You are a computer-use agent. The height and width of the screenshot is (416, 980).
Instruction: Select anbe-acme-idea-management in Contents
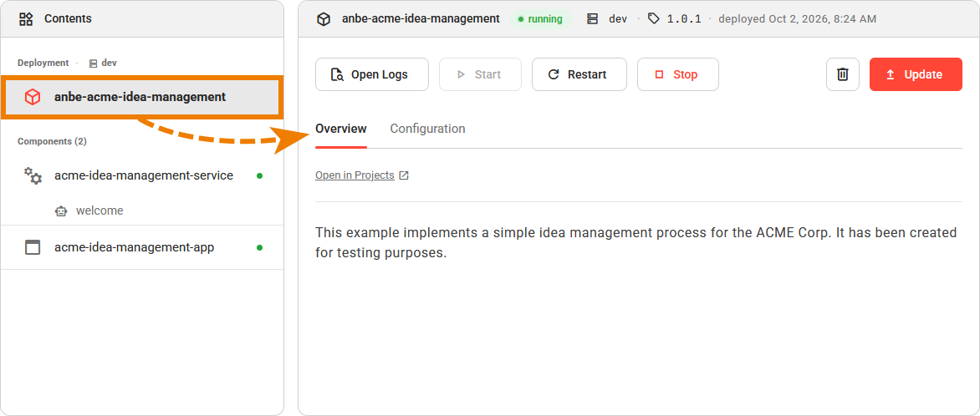[142, 97]
